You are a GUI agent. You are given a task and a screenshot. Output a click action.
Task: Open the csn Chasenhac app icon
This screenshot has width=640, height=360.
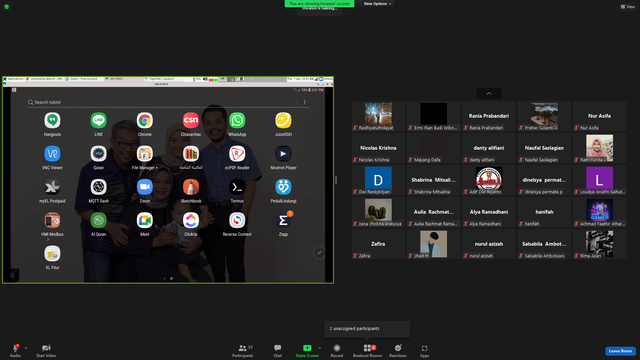tap(191, 120)
